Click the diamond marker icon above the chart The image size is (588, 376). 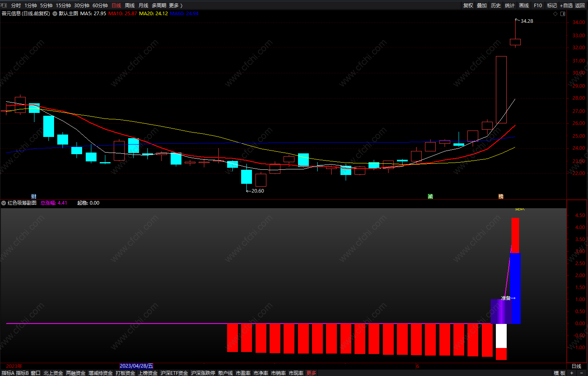555,14
